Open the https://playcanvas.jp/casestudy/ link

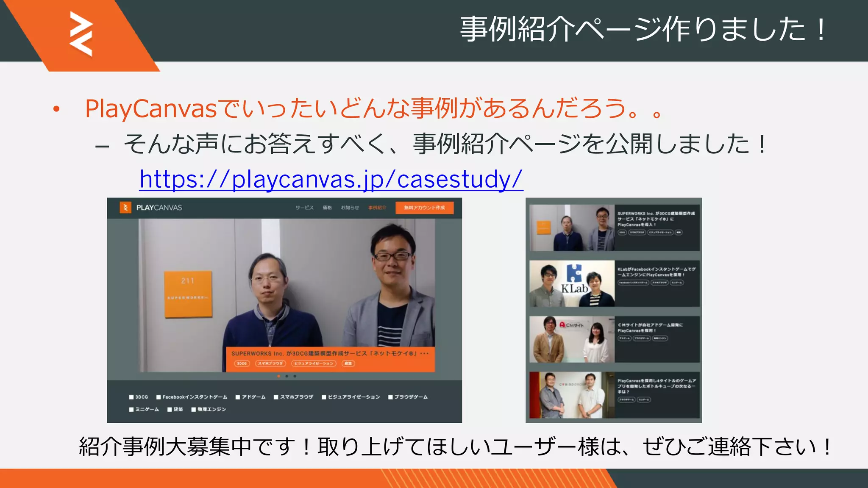coord(331,179)
